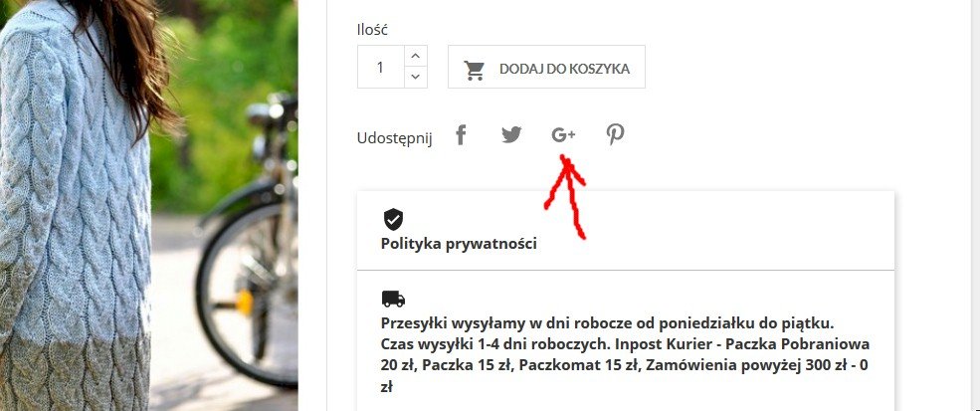Viewport: 980px width, 411px height.
Task: Click the Ilość quantity label
Action: tap(372, 30)
